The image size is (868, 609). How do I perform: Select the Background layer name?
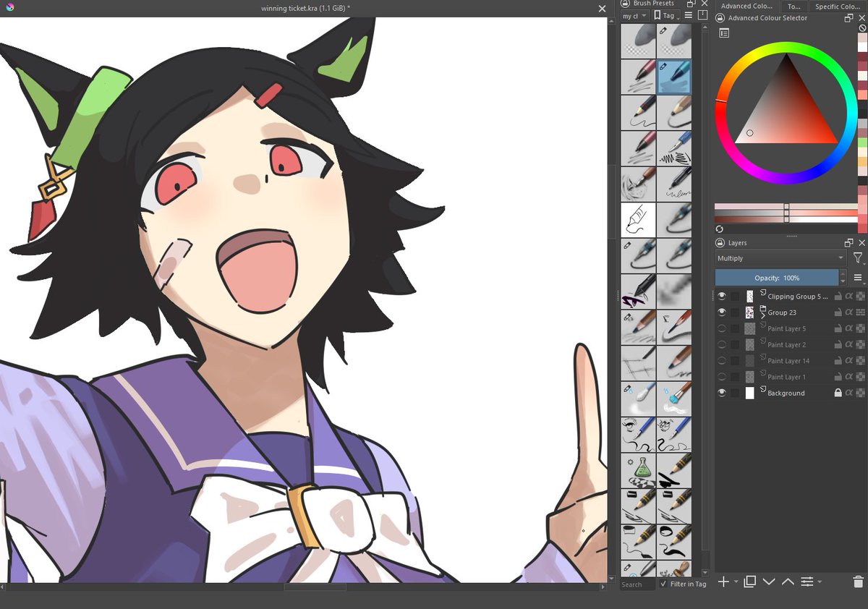786,393
